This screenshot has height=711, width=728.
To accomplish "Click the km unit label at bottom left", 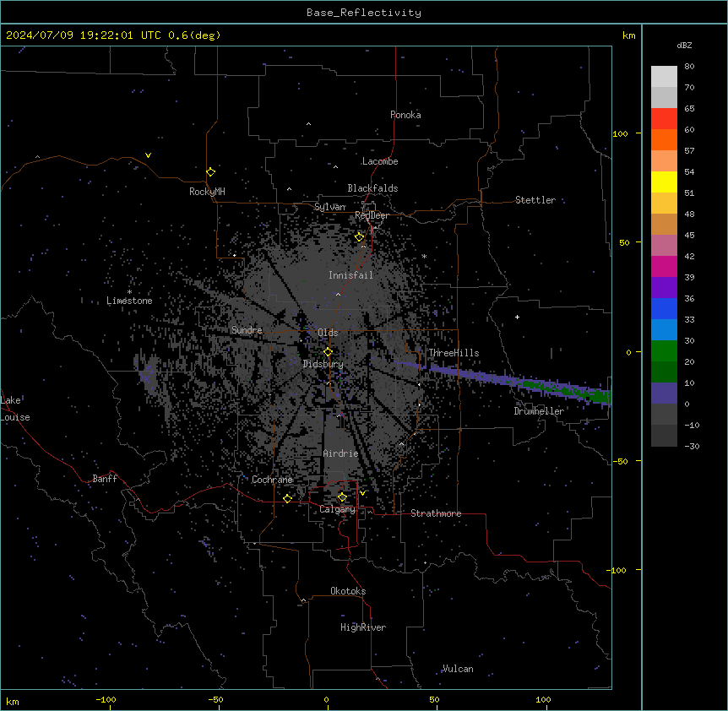I will [13, 701].
